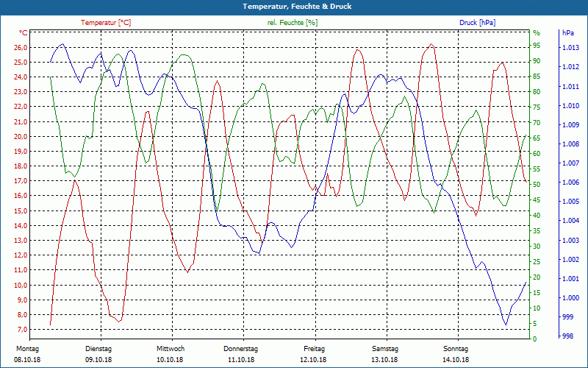Click the '14.10.18' date label
The image size is (588, 368).
(456, 360)
